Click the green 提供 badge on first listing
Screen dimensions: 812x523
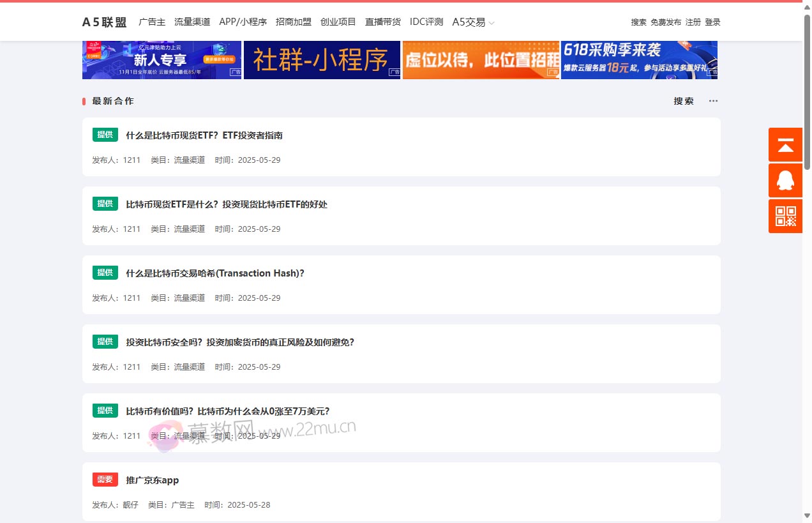click(105, 135)
